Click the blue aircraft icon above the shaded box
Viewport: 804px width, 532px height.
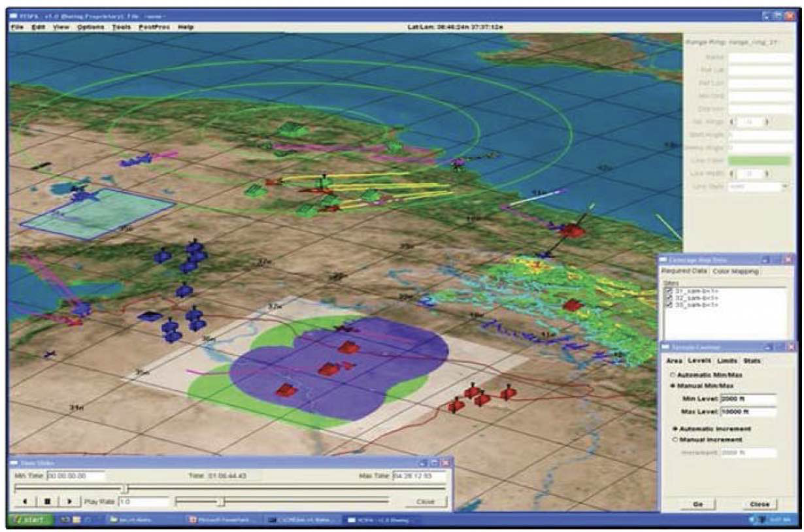click(x=81, y=194)
